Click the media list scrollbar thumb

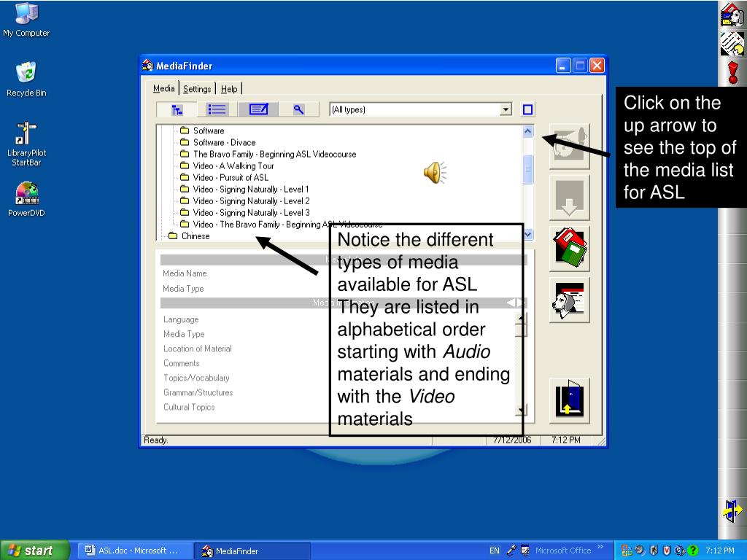point(527,169)
